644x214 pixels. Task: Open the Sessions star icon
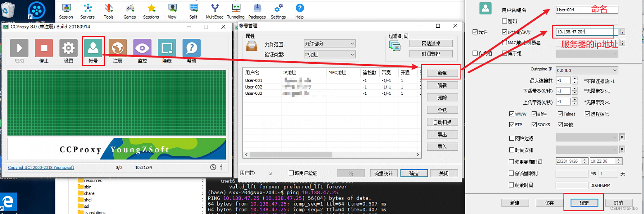[151, 11]
